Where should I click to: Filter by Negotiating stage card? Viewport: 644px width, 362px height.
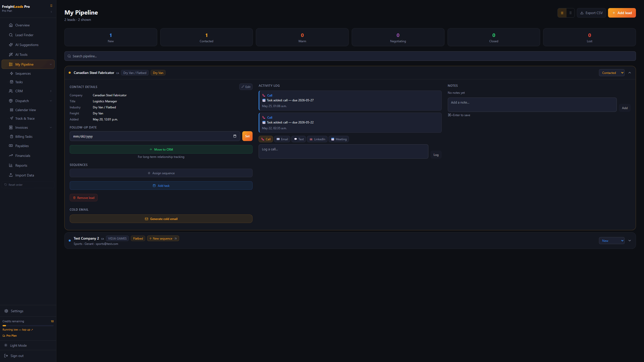(x=398, y=37)
